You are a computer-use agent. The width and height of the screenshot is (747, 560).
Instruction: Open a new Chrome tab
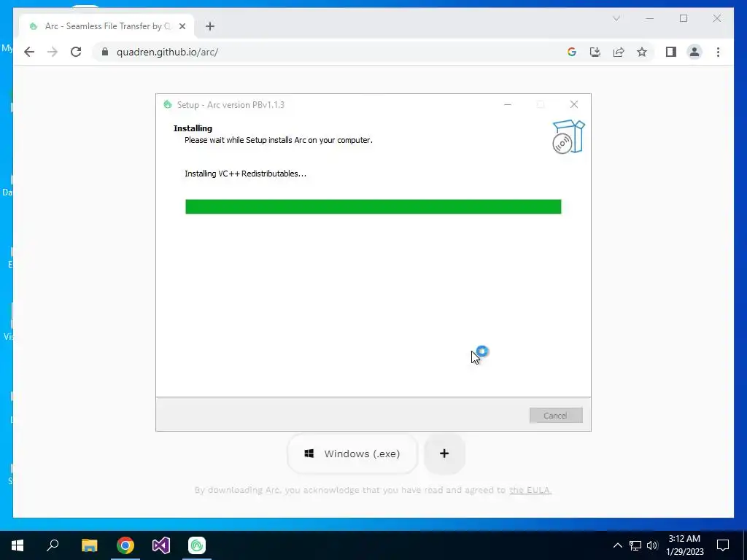click(210, 26)
